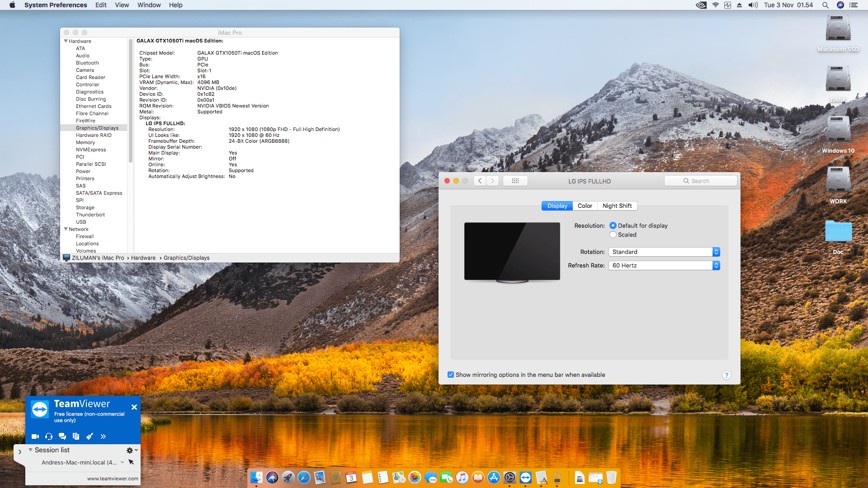The image size is (868, 488).
Task: Open the Night Shift tab
Action: [617, 206]
